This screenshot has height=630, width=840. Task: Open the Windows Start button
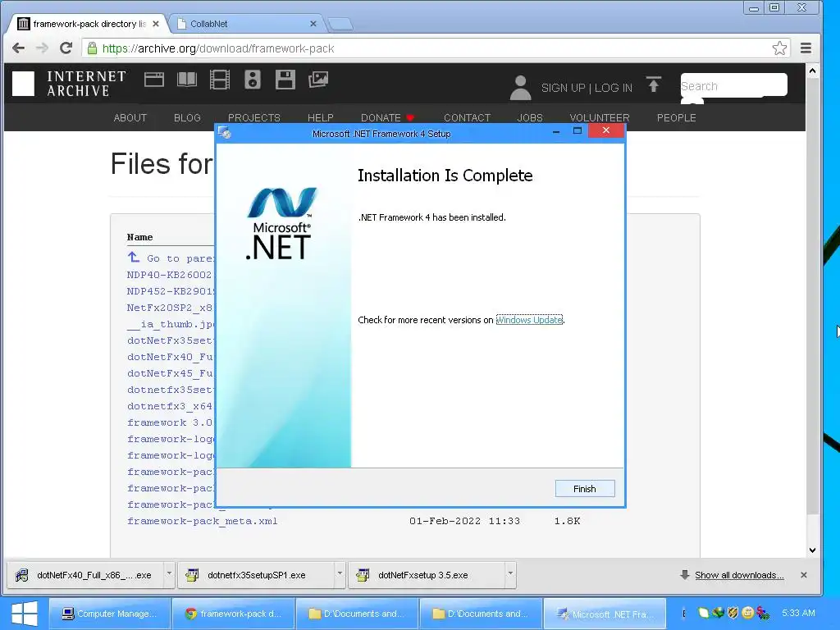click(x=24, y=614)
